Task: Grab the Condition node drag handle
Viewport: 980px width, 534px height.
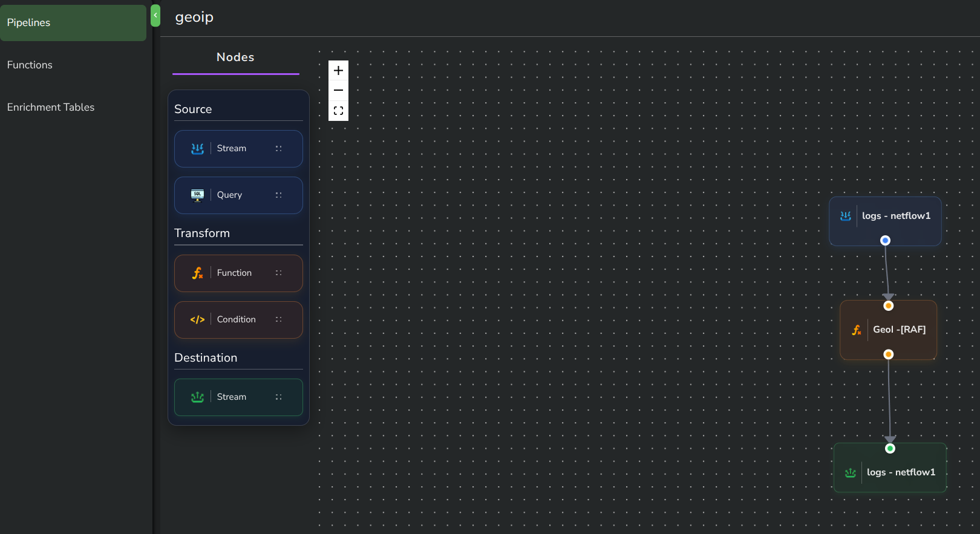Action: [279, 320]
